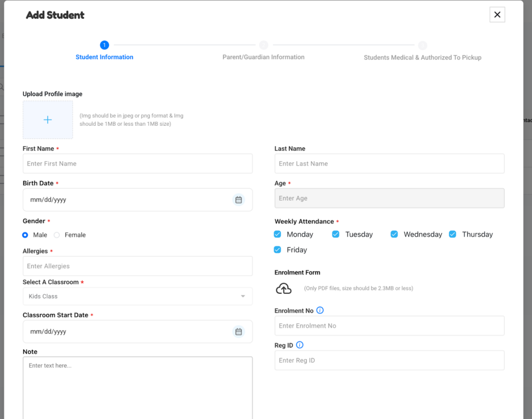This screenshot has height=419, width=532.
Task: Click the Weekly Attendance label
Action: tap(304, 221)
